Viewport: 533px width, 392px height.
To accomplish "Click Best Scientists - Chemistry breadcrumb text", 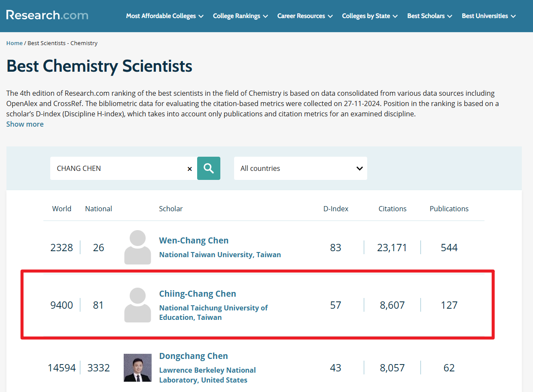I will pos(63,43).
